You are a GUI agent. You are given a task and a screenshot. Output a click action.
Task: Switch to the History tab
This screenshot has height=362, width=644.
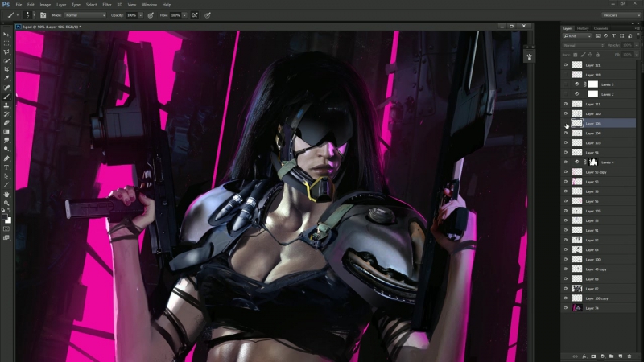pyautogui.click(x=583, y=28)
